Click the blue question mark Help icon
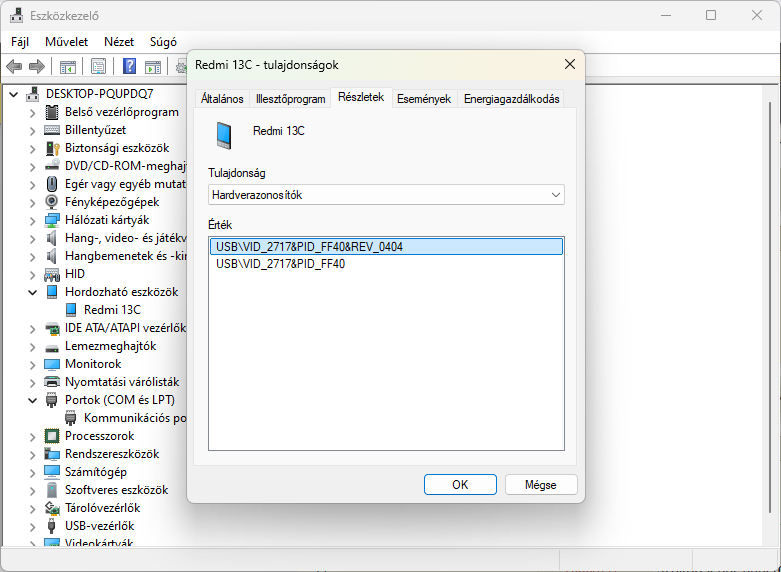The height and width of the screenshot is (572, 781). (130, 66)
